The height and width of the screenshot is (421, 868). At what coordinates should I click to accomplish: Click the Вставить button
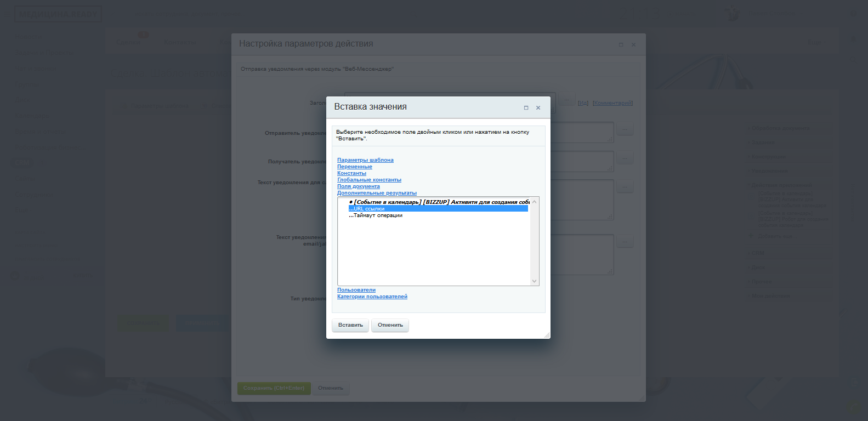click(350, 325)
